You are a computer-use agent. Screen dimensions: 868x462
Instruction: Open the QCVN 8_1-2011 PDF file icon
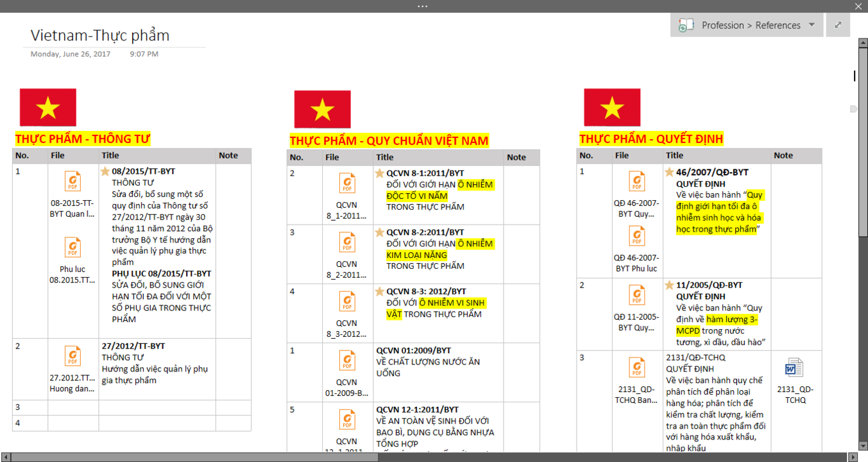point(347,184)
